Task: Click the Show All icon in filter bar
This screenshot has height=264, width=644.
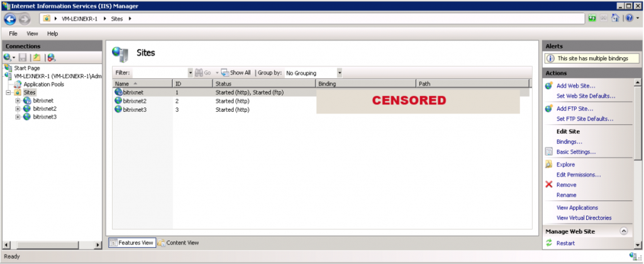Action: pyautogui.click(x=225, y=73)
